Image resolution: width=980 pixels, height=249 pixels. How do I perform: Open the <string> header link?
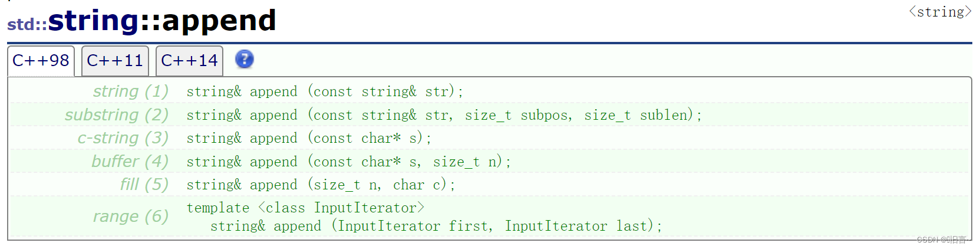pos(940,12)
